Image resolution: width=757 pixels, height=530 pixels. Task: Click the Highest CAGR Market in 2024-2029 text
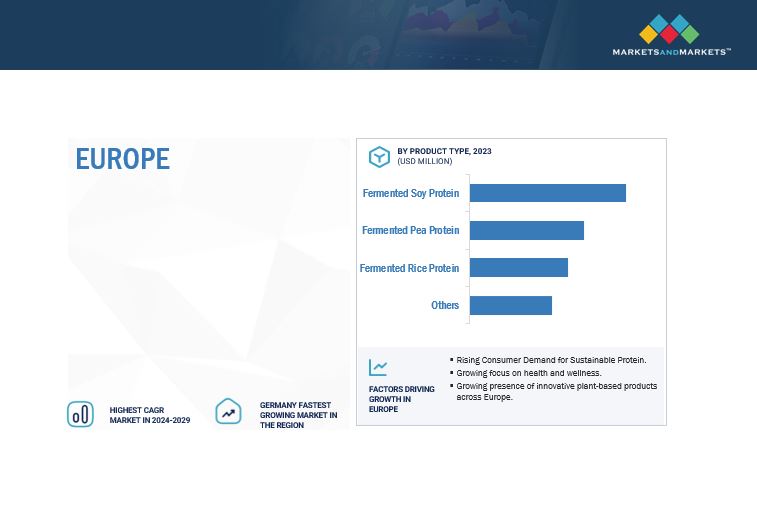pyautogui.click(x=150, y=415)
